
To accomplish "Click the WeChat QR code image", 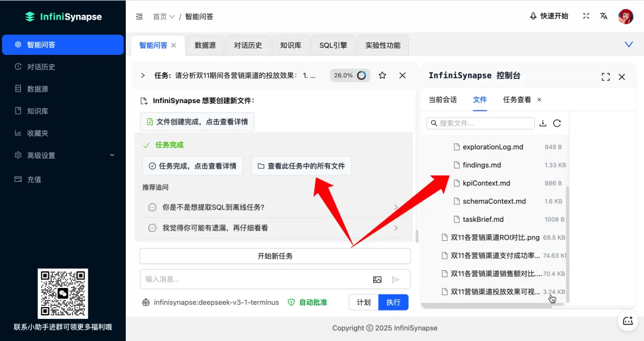I will [x=63, y=293].
